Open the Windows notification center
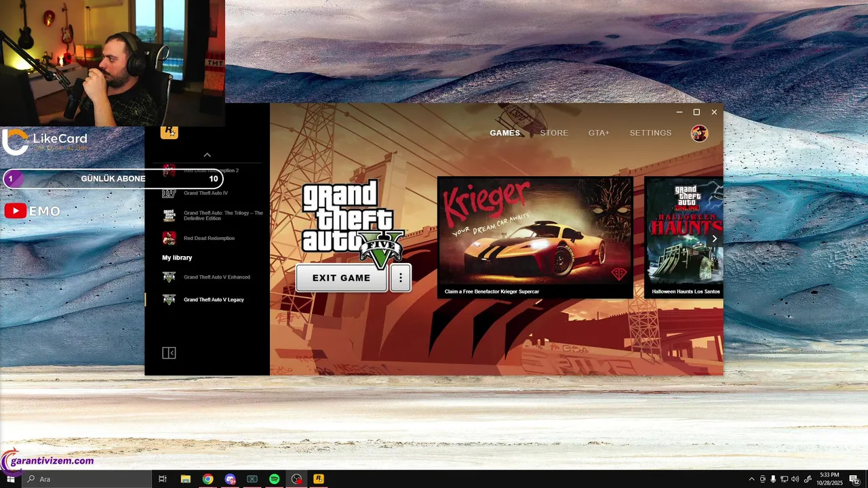Viewport: 868px width, 488px height. pyautogui.click(x=855, y=479)
